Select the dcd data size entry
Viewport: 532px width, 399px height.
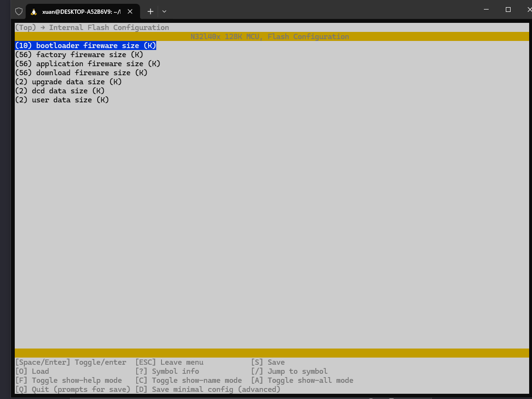(x=60, y=91)
